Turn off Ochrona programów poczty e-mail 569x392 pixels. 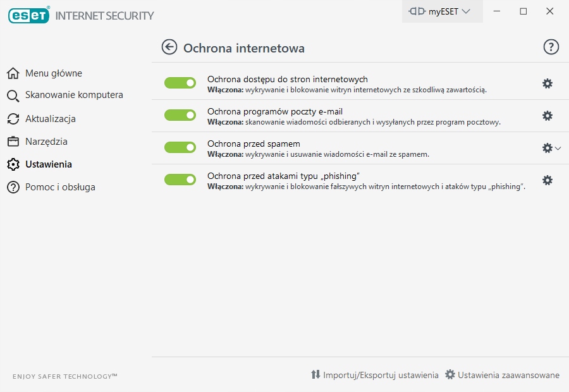[180, 115]
